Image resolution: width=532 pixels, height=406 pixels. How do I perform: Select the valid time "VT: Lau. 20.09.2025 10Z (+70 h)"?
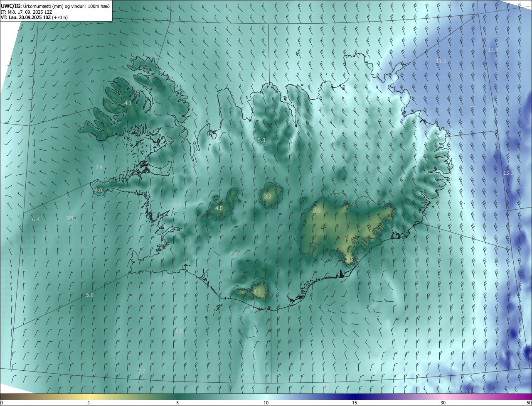[x=34, y=17]
